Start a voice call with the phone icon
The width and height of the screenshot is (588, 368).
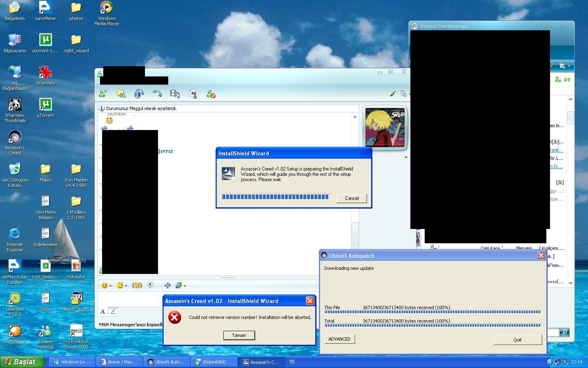(157, 94)
